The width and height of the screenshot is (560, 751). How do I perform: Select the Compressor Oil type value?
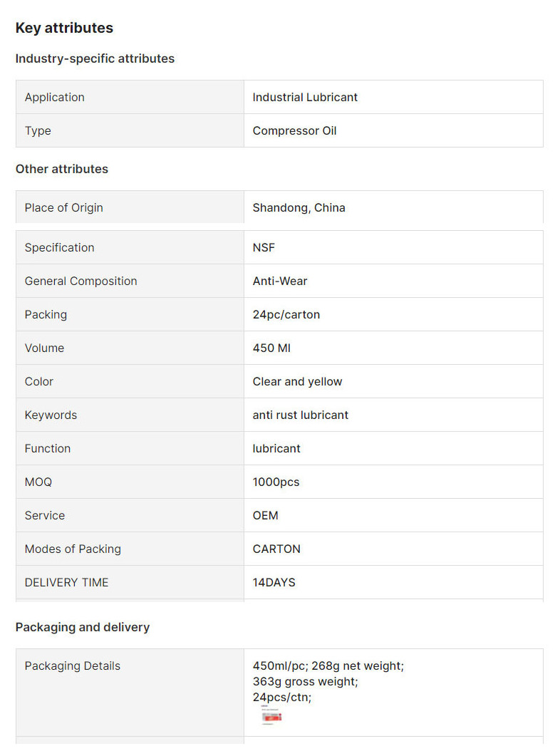[x=294, y=131]
